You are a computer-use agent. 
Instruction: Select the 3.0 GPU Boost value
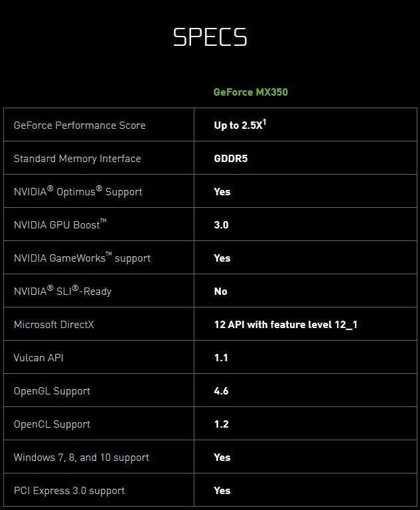pyautogui.click(x=221, y=225)
